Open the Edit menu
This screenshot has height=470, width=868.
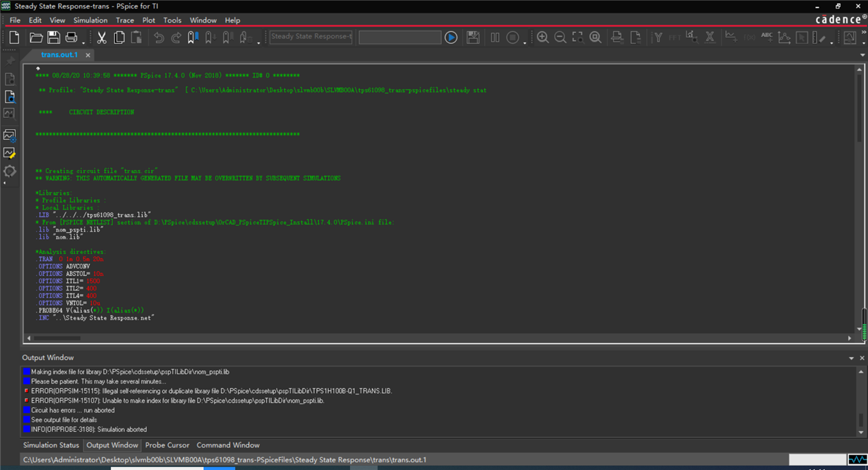point(35,20)
